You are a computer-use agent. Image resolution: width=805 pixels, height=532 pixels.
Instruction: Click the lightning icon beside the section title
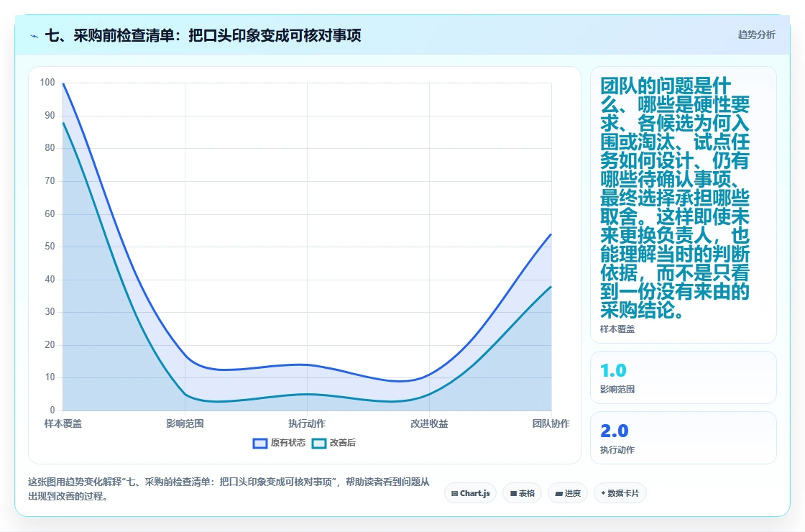[34, 36]
